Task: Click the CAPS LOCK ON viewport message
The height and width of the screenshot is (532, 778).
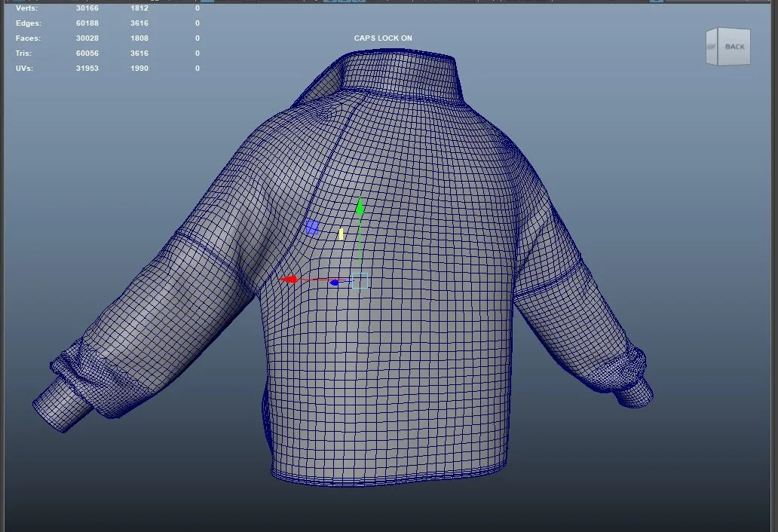Action: coord(383,38)
